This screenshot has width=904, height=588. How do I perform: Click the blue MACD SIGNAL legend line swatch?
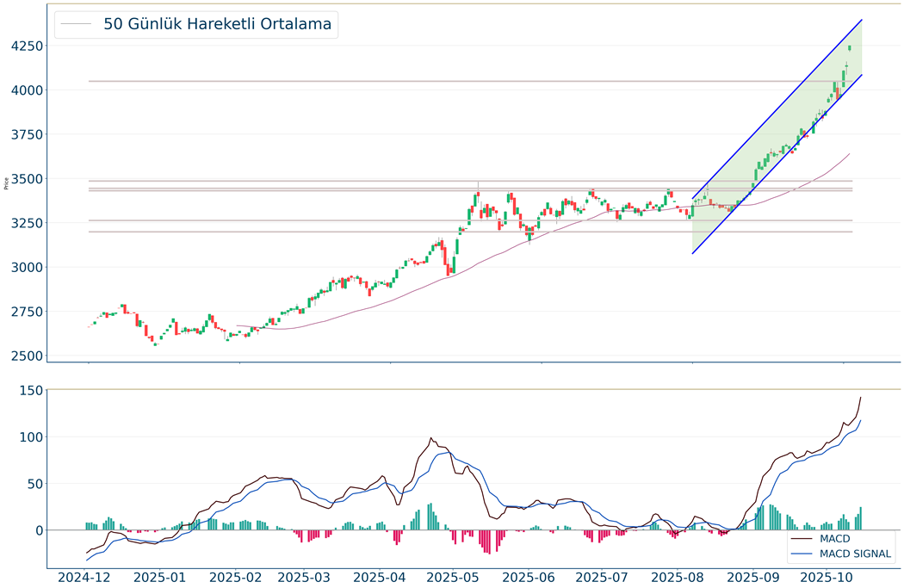(x=802, y=554)
